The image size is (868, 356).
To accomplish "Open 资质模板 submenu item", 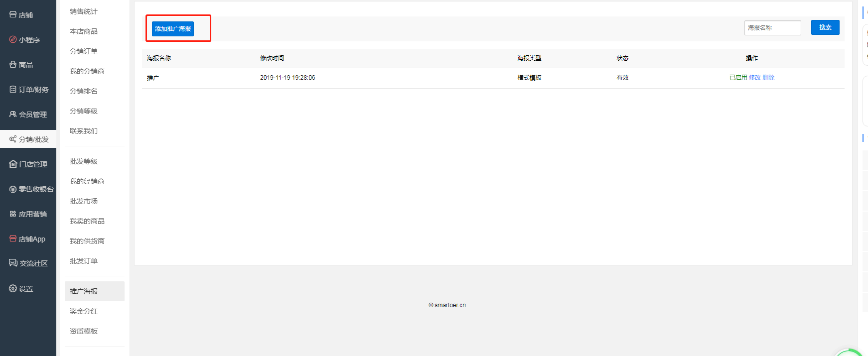I will click(x=84, y=331).
